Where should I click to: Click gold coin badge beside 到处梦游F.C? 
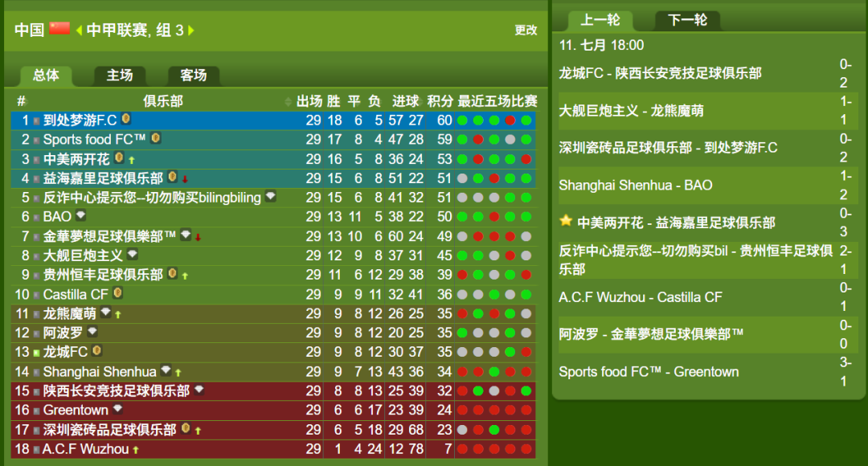(126, 118)
